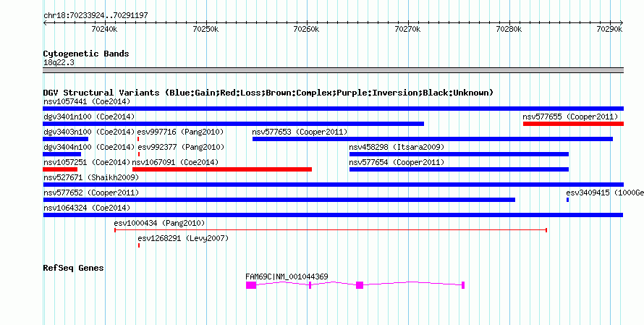Open the dgv3401n100 (Coe2014) label
Viewport: 644px width, 325px height.
click(x=89, y=117)
